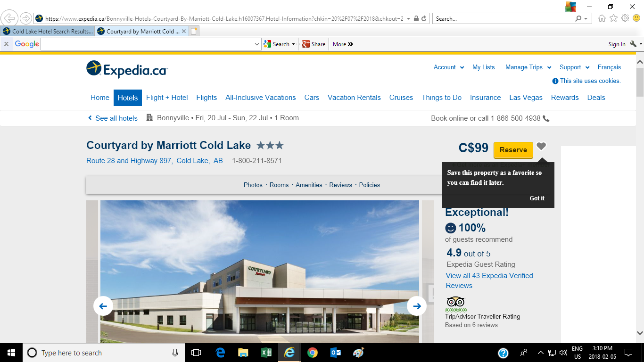The width and height of the screenshot is (644, 362).
Task: Open View all 43 Expedia Verified Reviews
Action: [489, 280]
